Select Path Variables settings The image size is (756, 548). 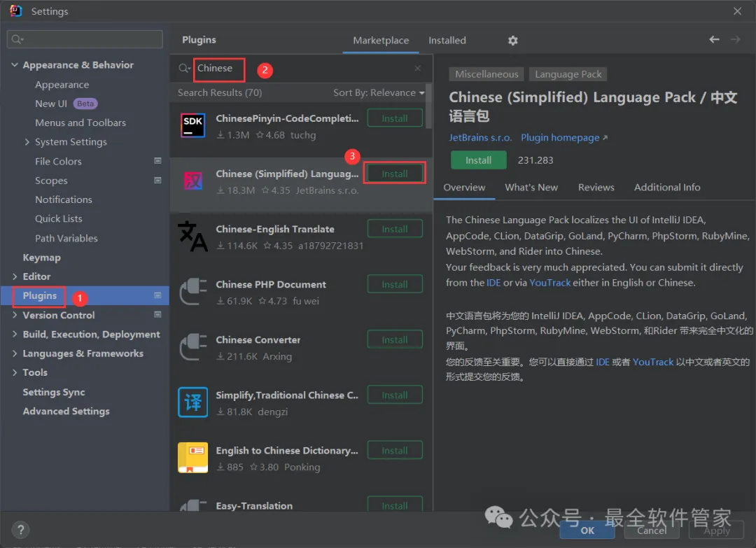click(x=66, y=238)
